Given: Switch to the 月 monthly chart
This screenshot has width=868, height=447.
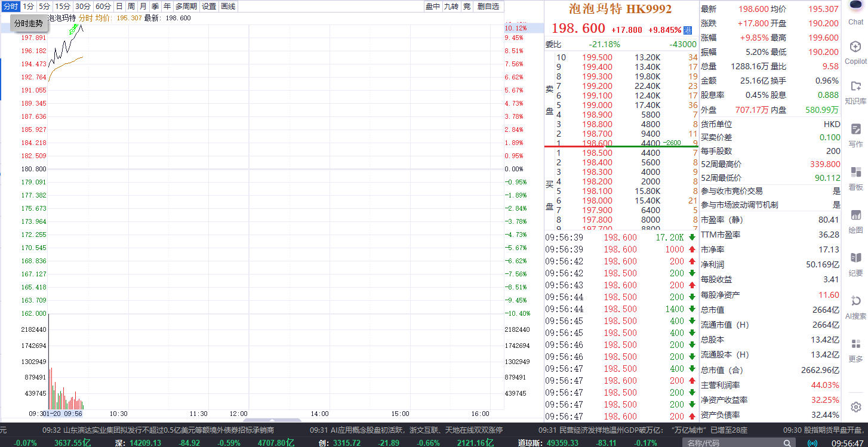Looking at the screenshot, I should (x=143, y=6).
